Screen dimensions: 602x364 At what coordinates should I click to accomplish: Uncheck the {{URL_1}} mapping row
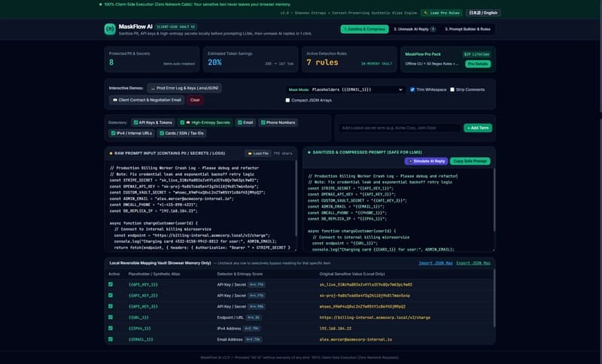point(111,317)
